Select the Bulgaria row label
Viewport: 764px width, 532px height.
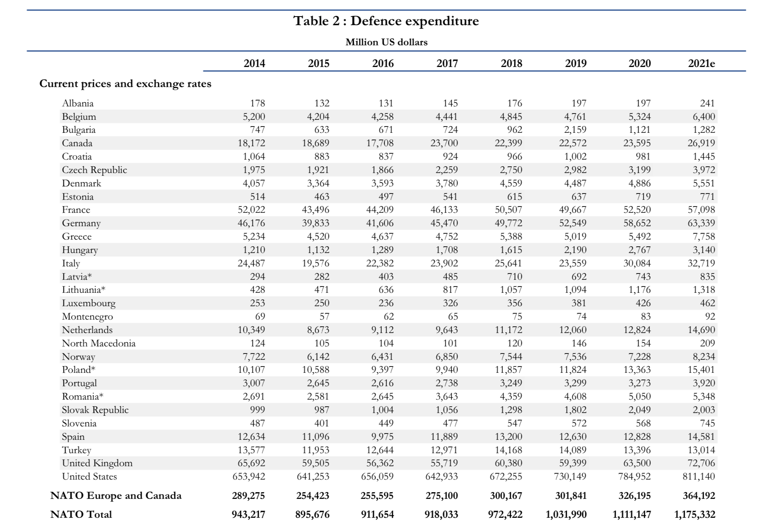tap(78, 130)
